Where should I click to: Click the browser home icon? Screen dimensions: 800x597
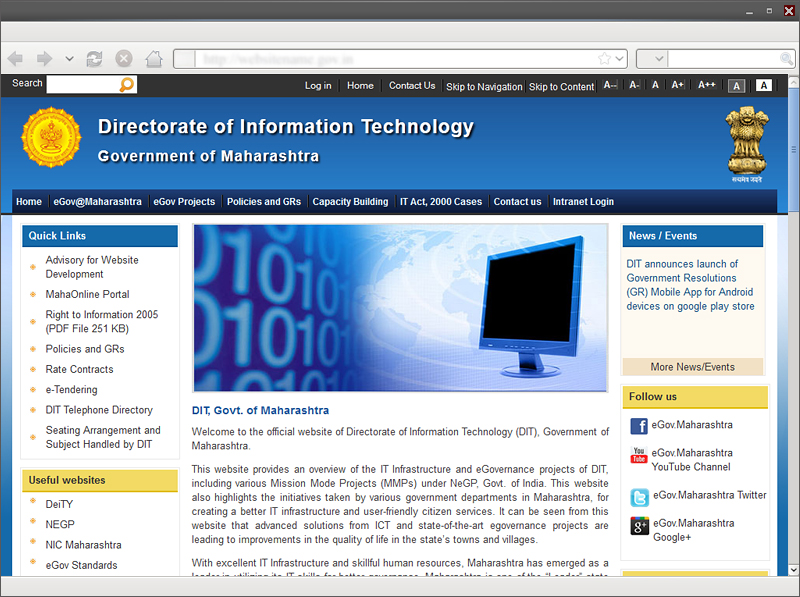[x=153, y=59]
